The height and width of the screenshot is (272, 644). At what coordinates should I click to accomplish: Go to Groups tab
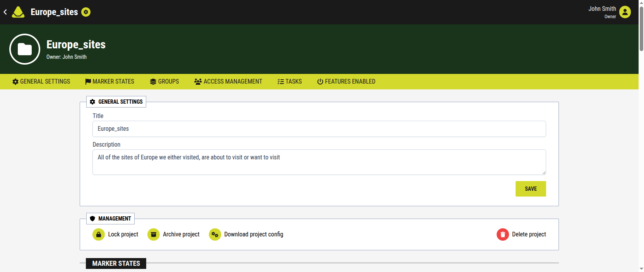coord(164,82)
